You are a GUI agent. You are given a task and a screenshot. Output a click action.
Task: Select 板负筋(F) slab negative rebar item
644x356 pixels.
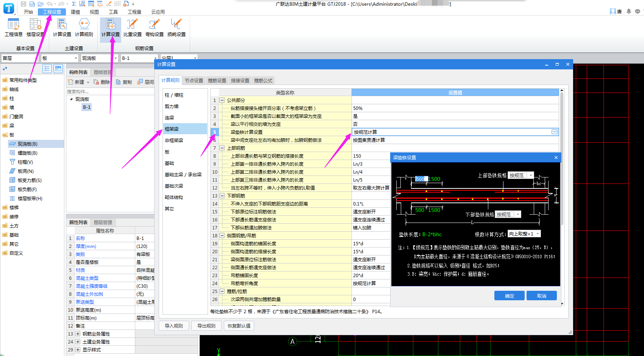[x=27, y=190]
